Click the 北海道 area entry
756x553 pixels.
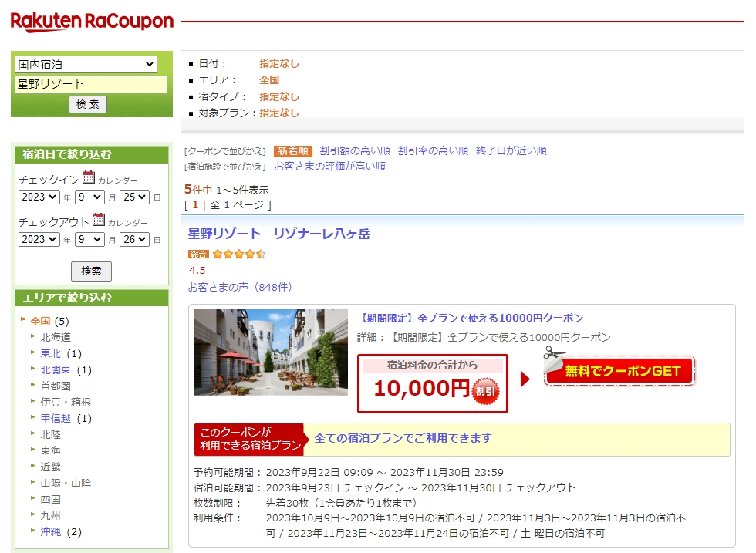tap(56, 337)
